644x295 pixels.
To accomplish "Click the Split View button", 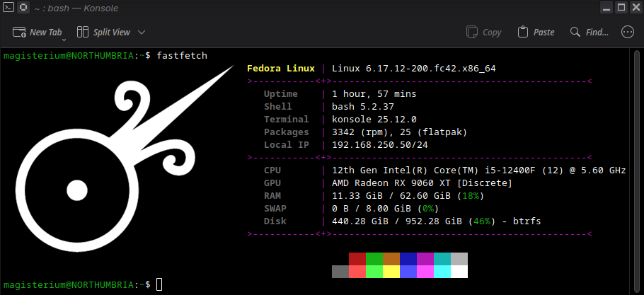I will click(x=103, y=32).
